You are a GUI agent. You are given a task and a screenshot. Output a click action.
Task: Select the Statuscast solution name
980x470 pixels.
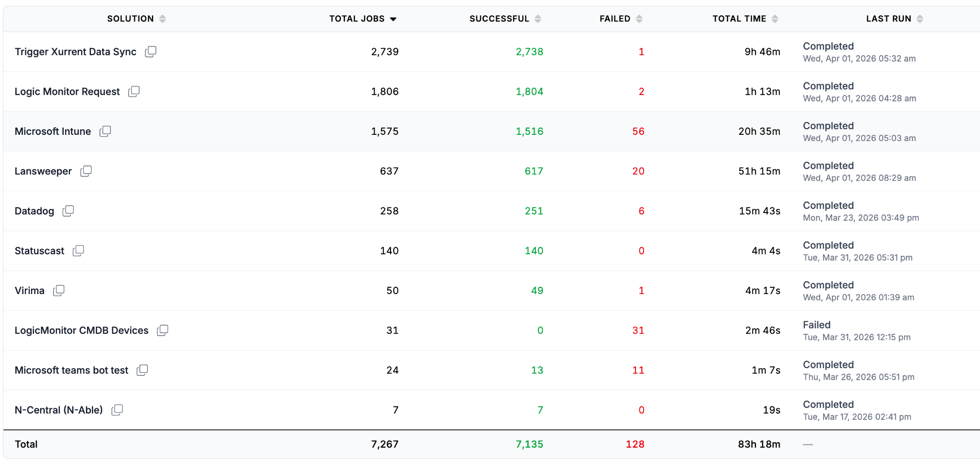[x=39, y=251]
